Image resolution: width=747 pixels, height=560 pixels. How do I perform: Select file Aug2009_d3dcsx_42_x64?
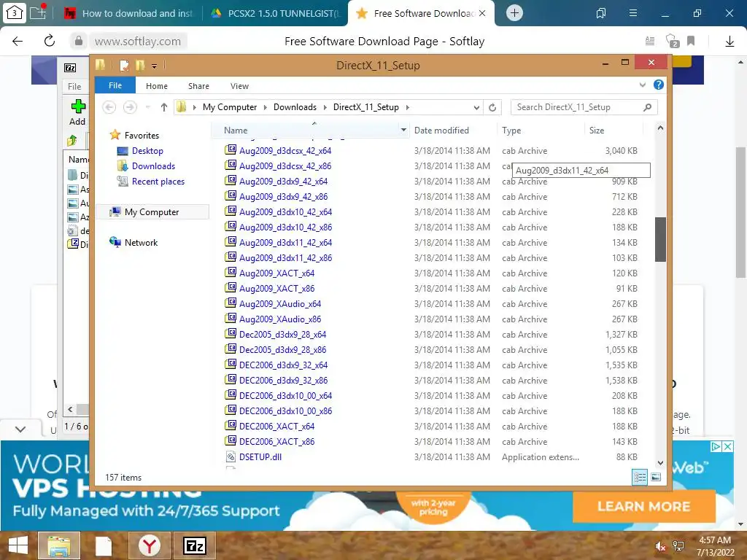285,151
